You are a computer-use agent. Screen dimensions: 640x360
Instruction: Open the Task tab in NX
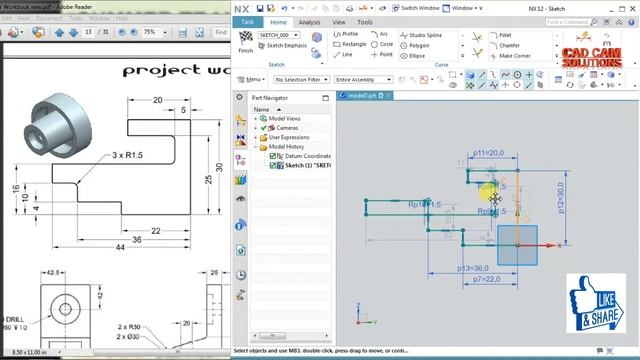click(247, 22)
